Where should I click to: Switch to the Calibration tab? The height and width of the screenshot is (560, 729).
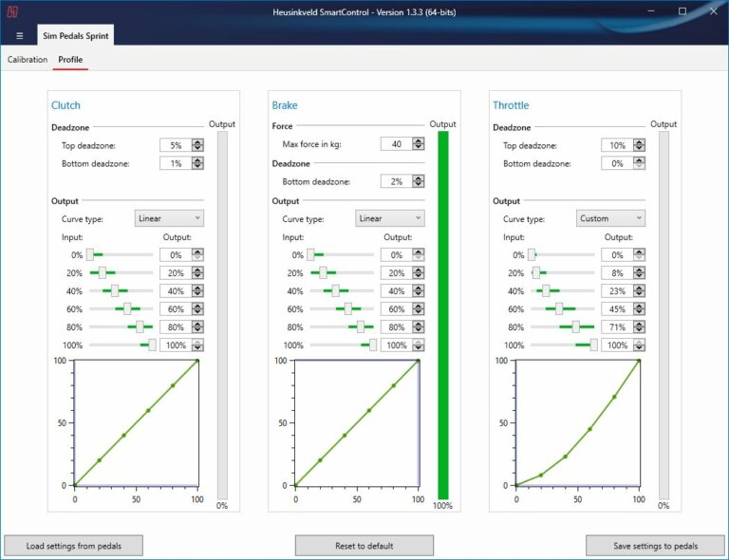[x=28, y=60]
